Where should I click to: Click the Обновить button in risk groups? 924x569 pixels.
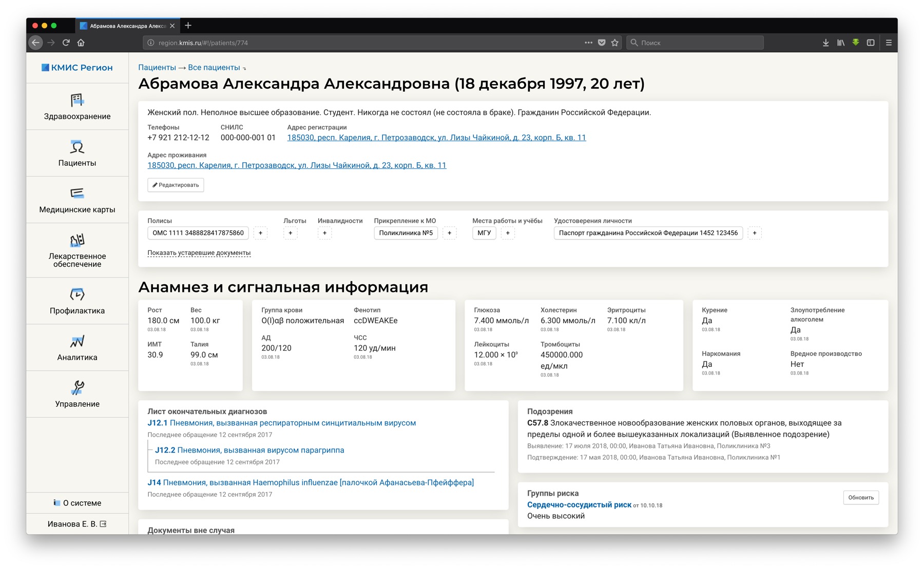pos(861,497)
